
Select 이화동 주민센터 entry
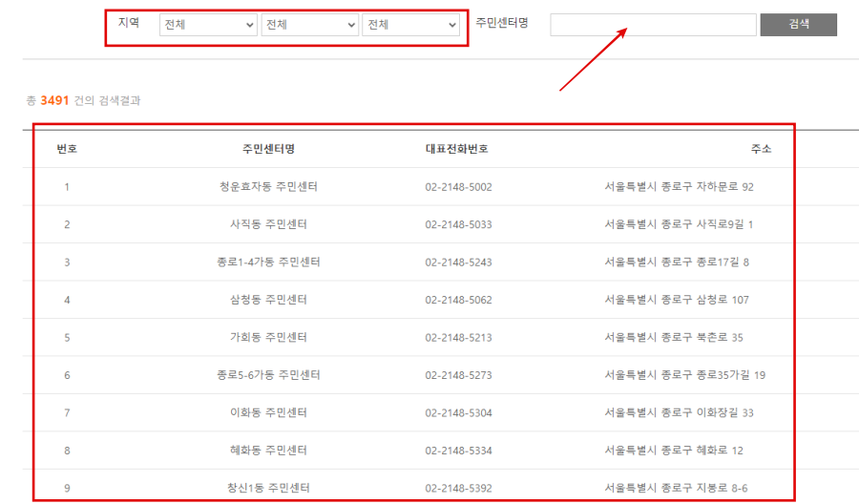click(x=268, y=412)
